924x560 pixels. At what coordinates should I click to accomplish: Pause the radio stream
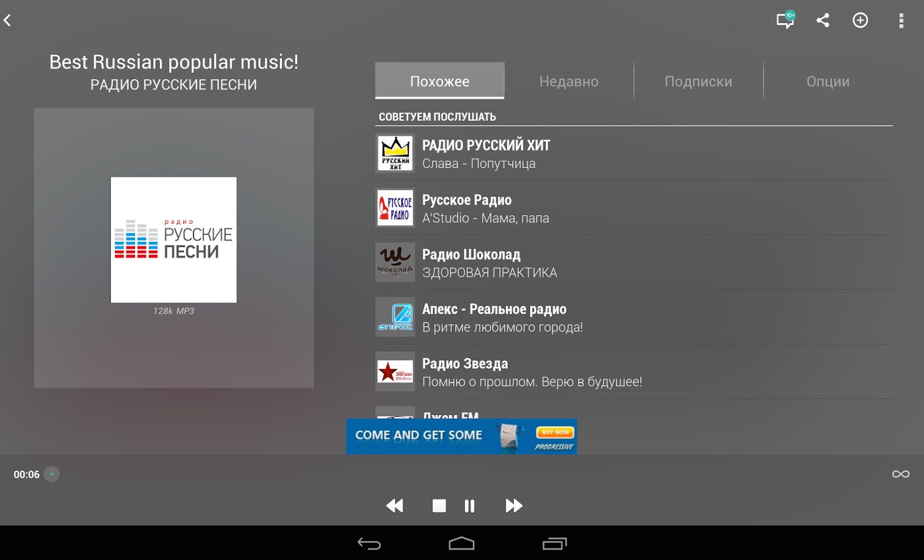[x=470, y=506]
